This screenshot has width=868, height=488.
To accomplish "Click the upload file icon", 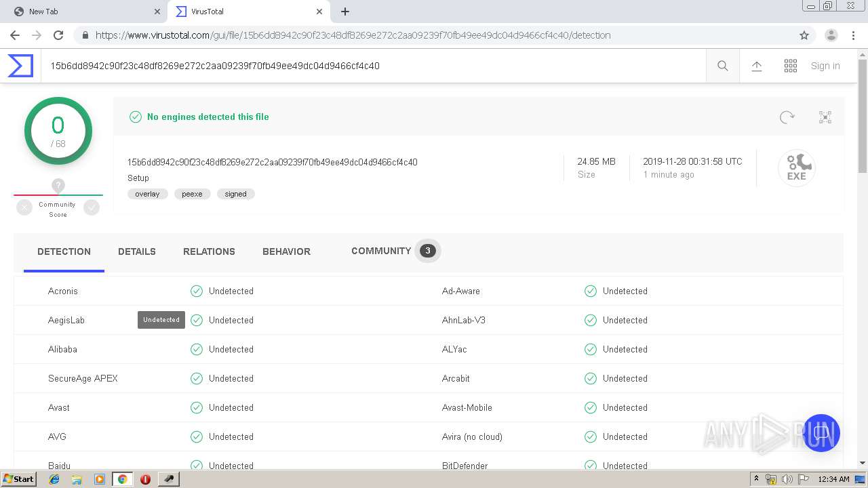I will pyautogui.click(x=757, y=66).
